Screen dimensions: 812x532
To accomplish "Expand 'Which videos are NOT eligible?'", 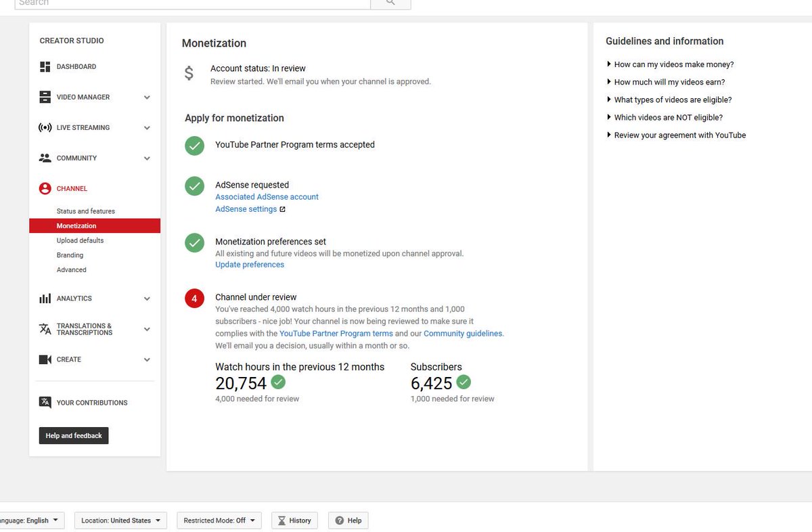I will pyautogui.click(x=664, y=117).
